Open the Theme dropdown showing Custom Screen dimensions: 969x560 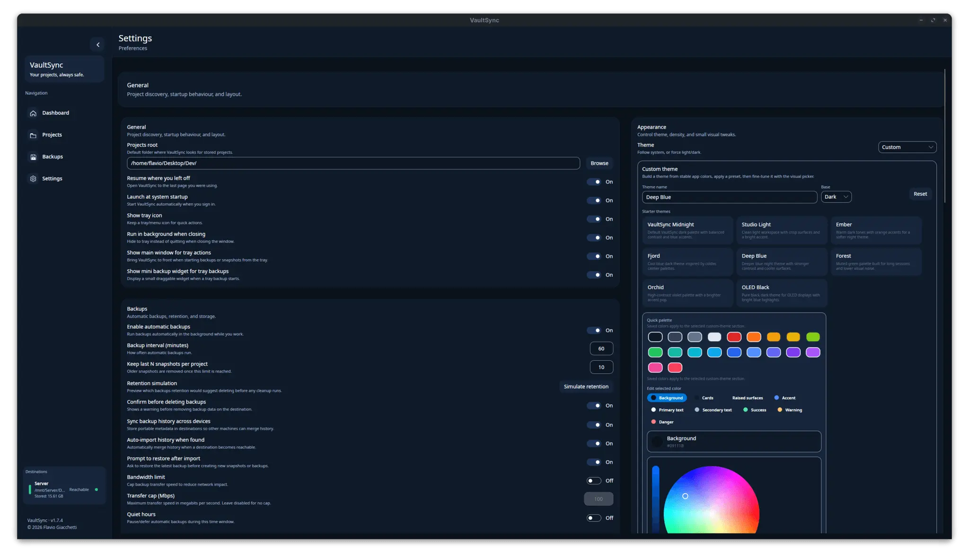[x=907, y=147]
